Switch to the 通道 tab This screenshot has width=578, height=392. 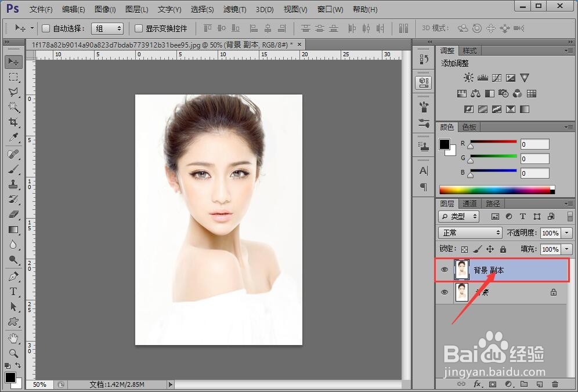pos(469,204)
